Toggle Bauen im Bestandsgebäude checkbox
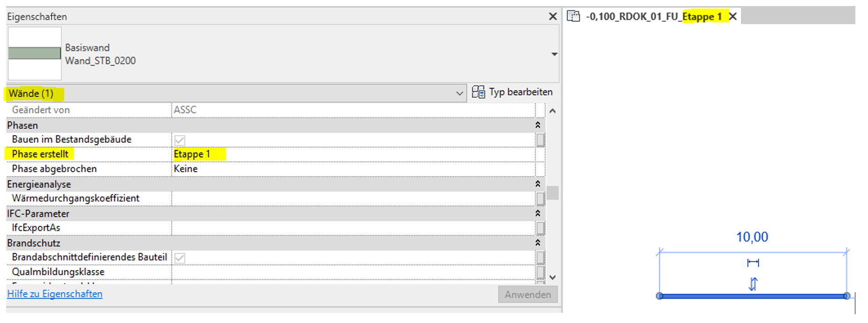 (x=180, y=140)
